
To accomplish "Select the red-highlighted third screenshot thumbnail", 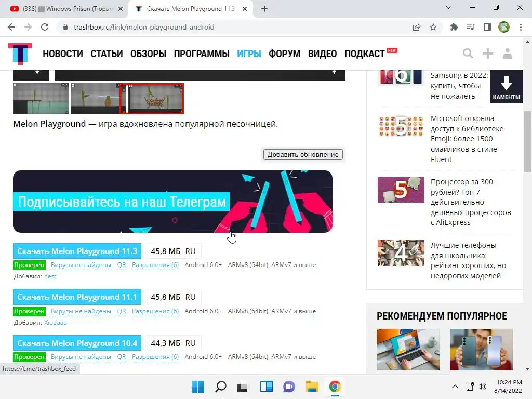I will pos(152,99).
